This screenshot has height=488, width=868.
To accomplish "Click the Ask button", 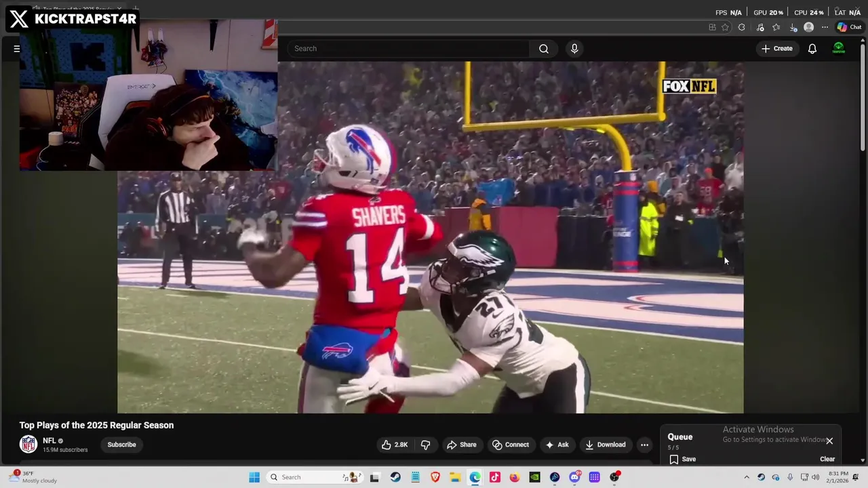I will tap(557, 445).
